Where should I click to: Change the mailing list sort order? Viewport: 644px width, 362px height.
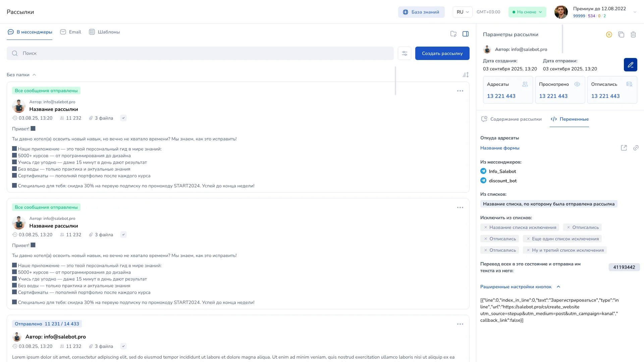pos(466,75)
